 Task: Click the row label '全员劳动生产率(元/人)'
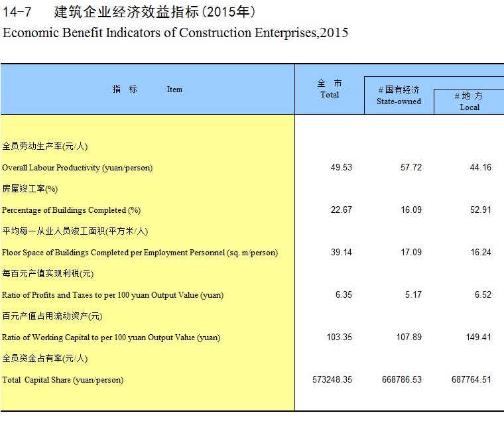coord(44,147)
